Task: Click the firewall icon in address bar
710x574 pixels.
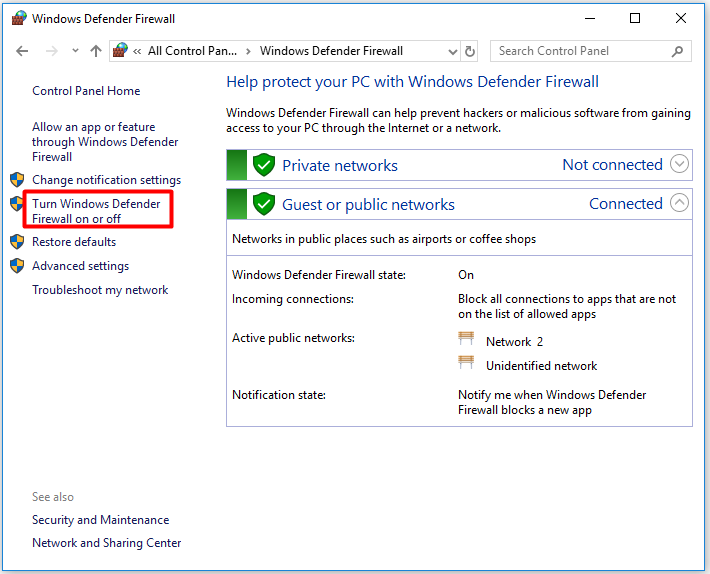Action: 120,50
